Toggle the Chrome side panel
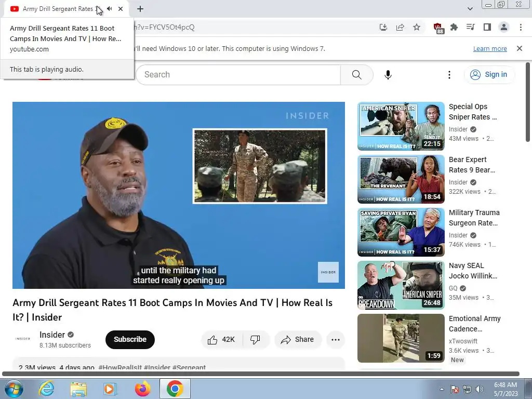Image resolution: width=532 pixels, height=399 pixels. coord(487,27)
